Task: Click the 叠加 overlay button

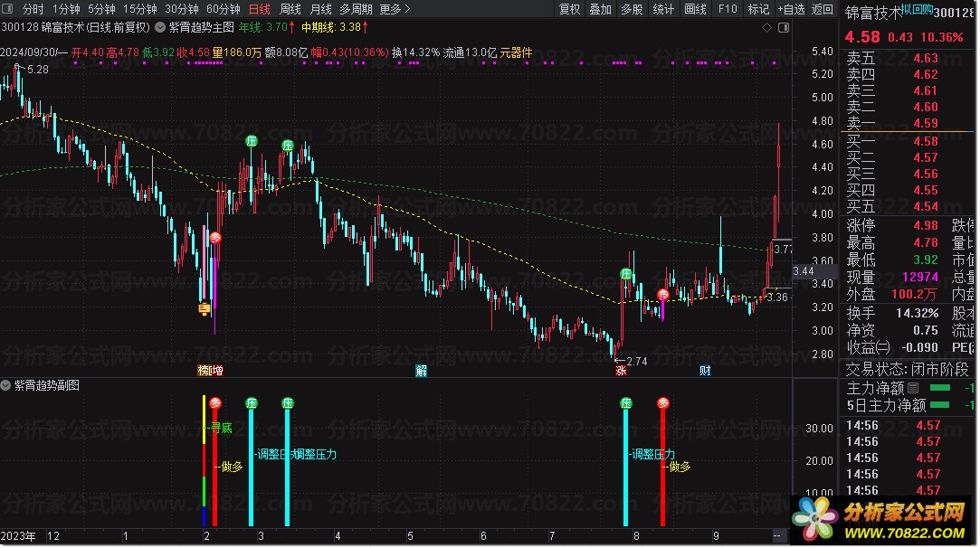Action: [x=601, y=9]
